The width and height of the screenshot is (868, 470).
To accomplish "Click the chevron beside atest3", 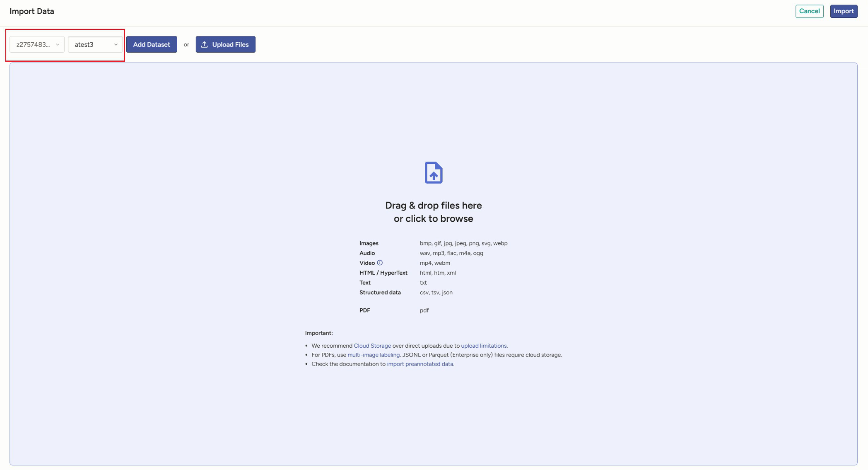I will point(116,44).
